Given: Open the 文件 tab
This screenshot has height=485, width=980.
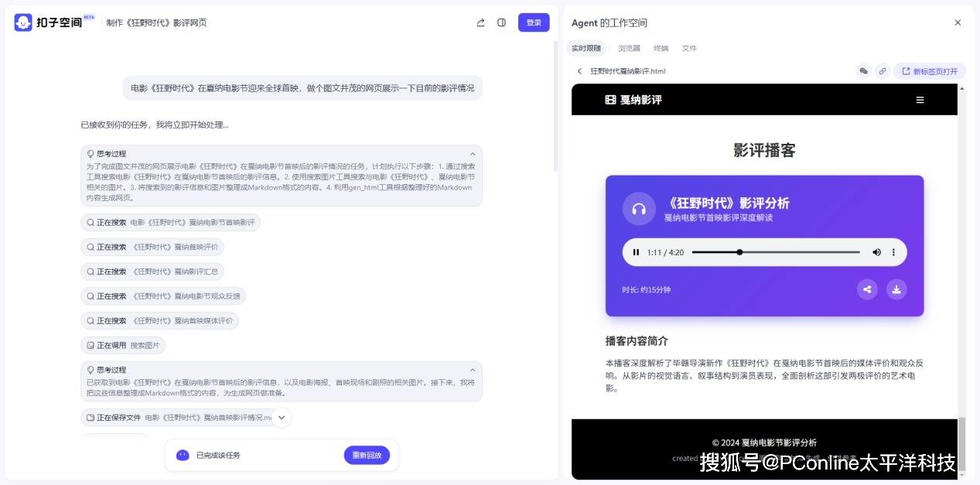Looking at the screenshot, I should click(689, 48).
